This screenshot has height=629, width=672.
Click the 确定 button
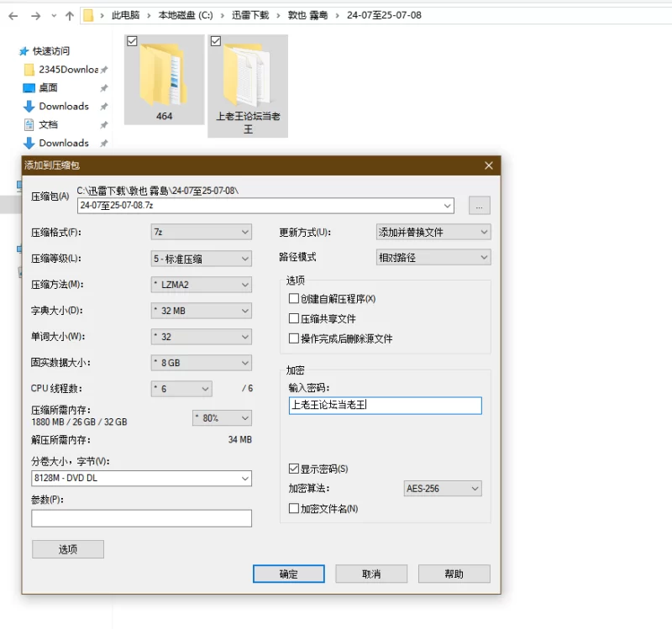pyautogui.click(x=288, y=574)
